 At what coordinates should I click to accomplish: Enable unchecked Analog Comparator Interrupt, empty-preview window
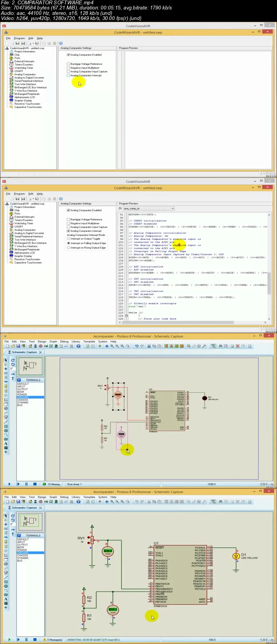[68, 75]
